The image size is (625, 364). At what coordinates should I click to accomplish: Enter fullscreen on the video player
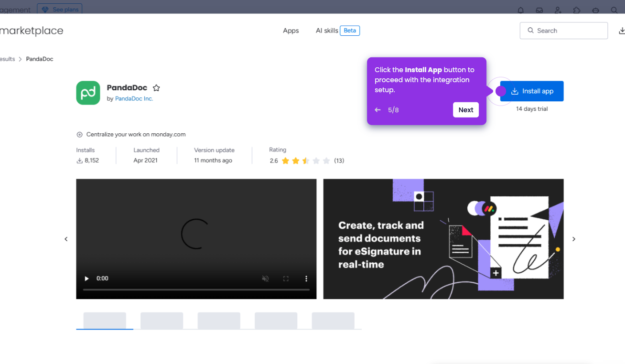[x=286, y=278]
